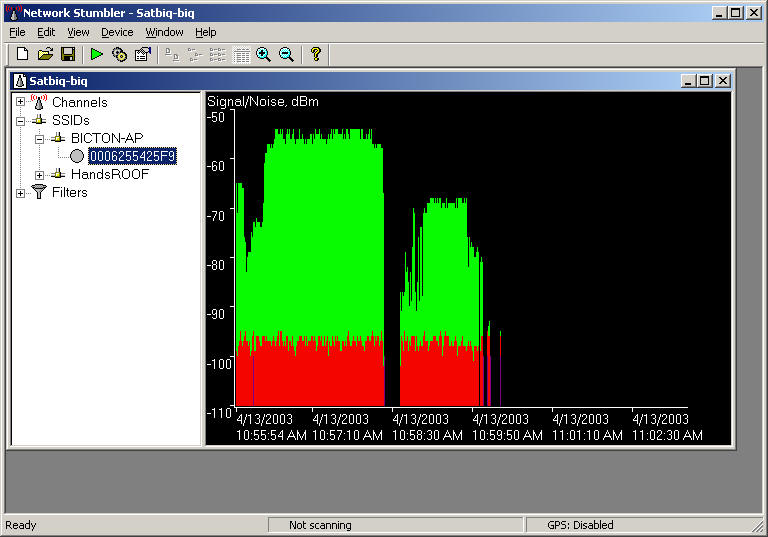The height and width of the screenshot is (537, 768).
Task: Minimize the Network Stumbler main window
Action: 719,13
